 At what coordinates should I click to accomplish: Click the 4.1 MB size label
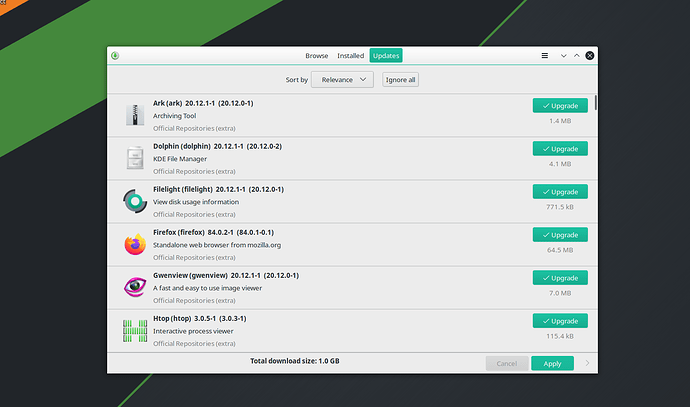[560, 164]
